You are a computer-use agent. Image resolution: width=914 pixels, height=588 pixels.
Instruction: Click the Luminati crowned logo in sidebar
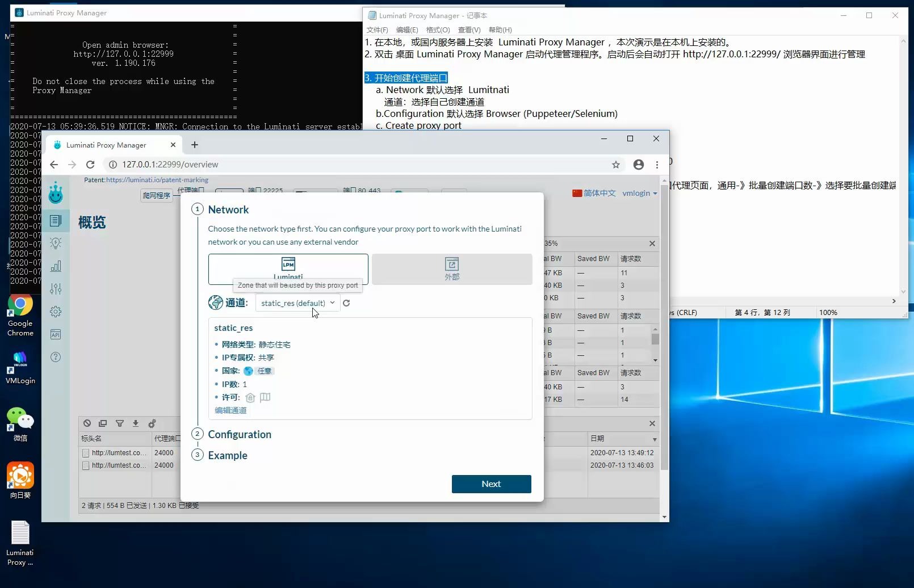coord(56,193)
